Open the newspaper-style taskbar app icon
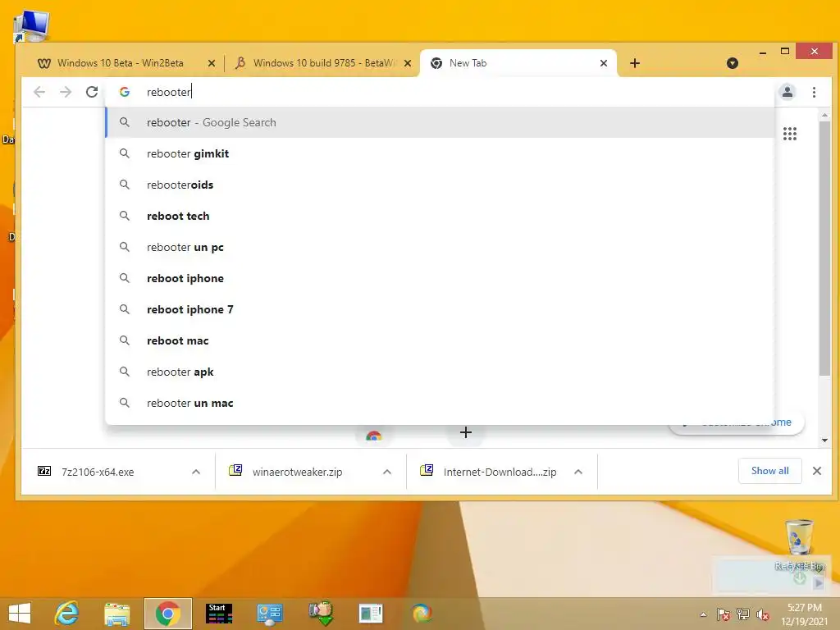Screen dimensions: 840x630 371,614
